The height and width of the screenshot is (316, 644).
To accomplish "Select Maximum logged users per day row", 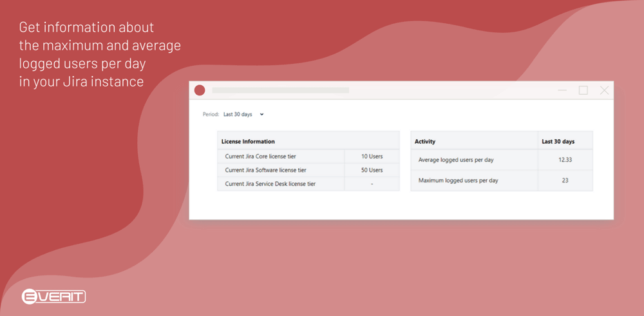I will pos(502,180).
